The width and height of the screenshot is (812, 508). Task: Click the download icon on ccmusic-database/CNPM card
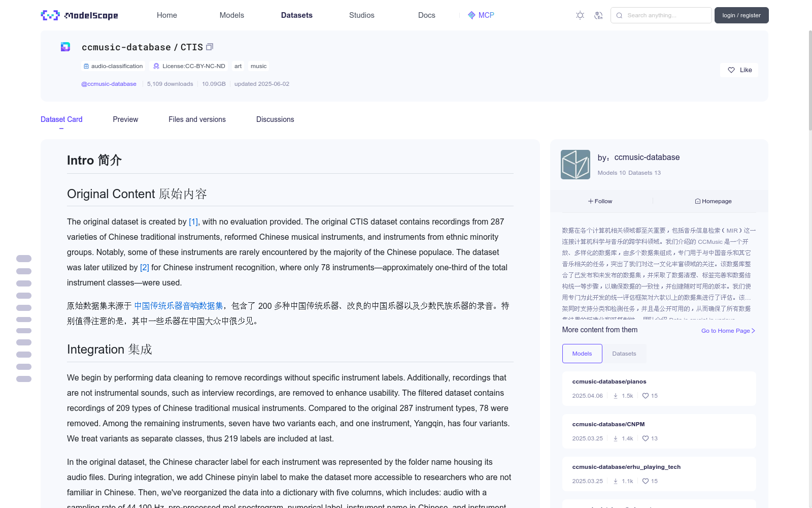pyautogui.click(x=616, y=438)
